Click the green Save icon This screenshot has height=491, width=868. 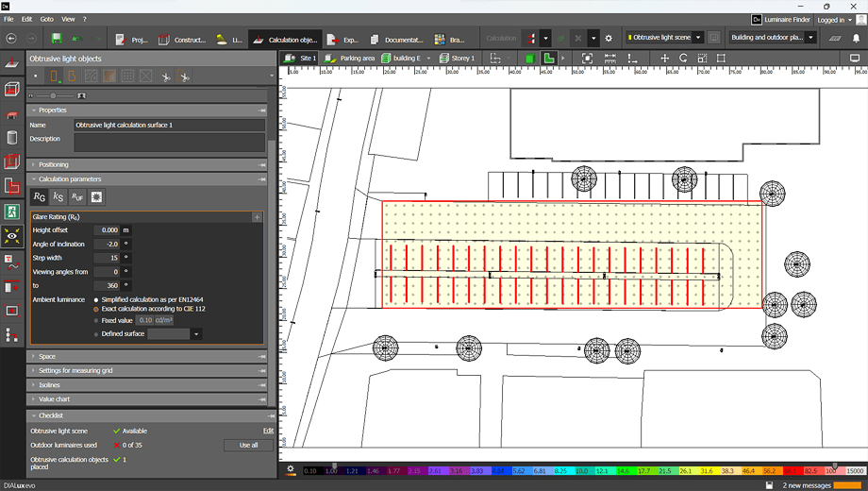click(x=57, y=39)
